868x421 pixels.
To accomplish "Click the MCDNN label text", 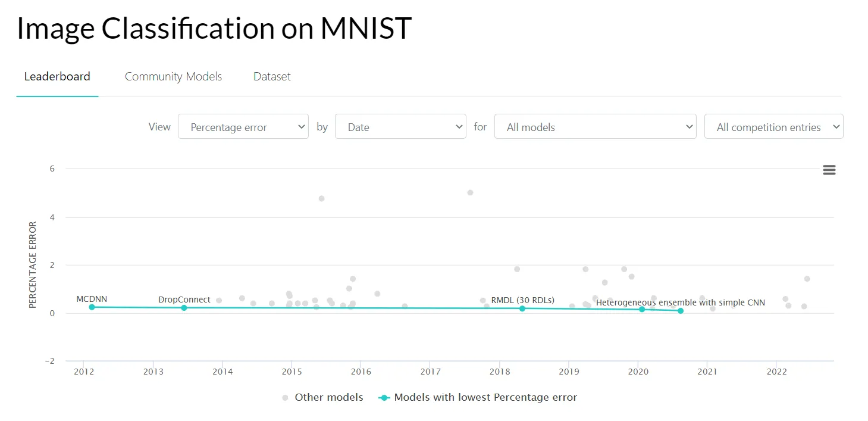I will [x=92, y=299].
